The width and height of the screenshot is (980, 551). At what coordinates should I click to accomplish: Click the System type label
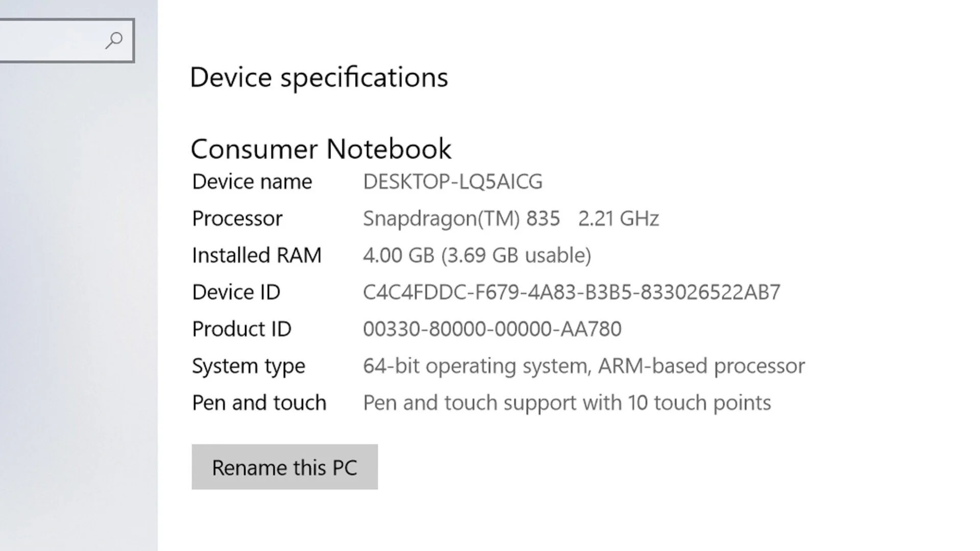point(248,365)
